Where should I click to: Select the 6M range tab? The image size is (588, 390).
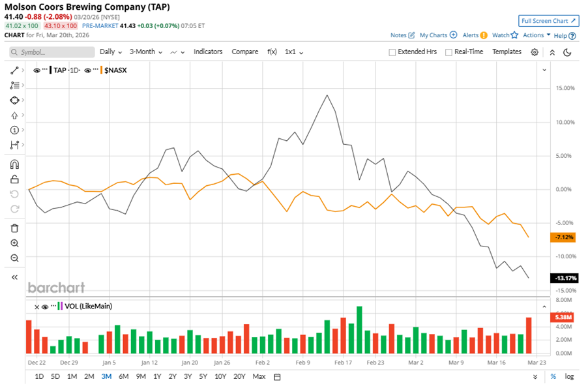(124, 376)
